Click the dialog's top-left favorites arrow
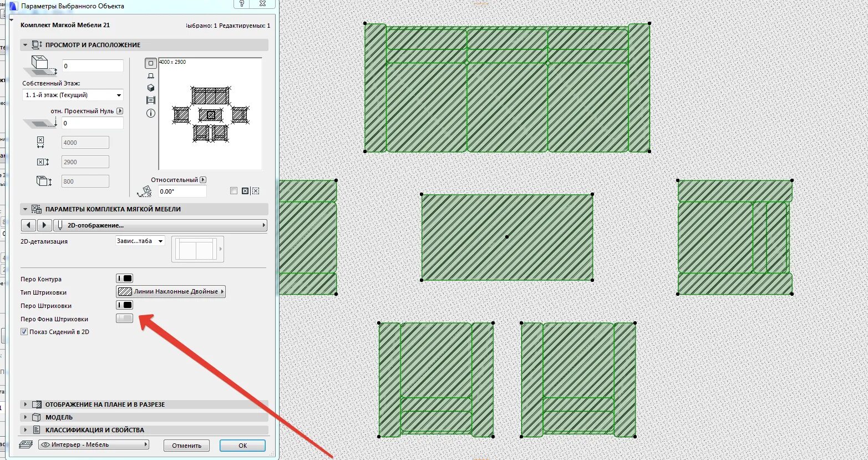 pyautogui.click(x=12, y=20)
